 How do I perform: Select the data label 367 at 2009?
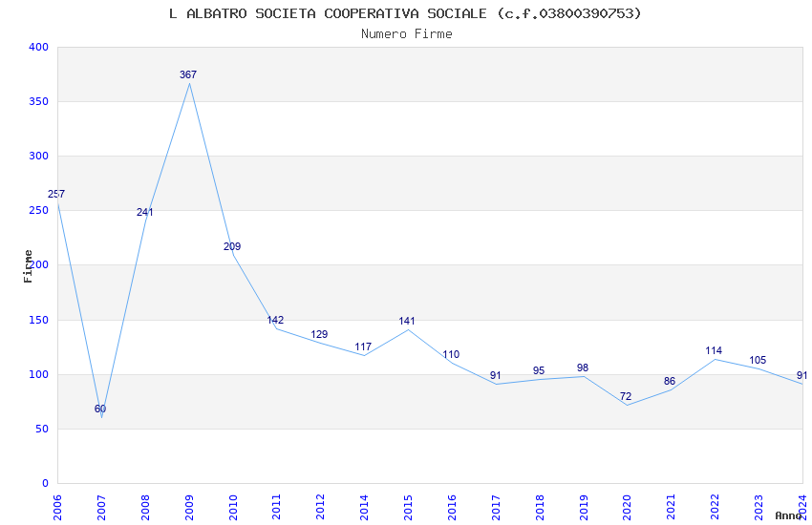click(x=188, y=74)
